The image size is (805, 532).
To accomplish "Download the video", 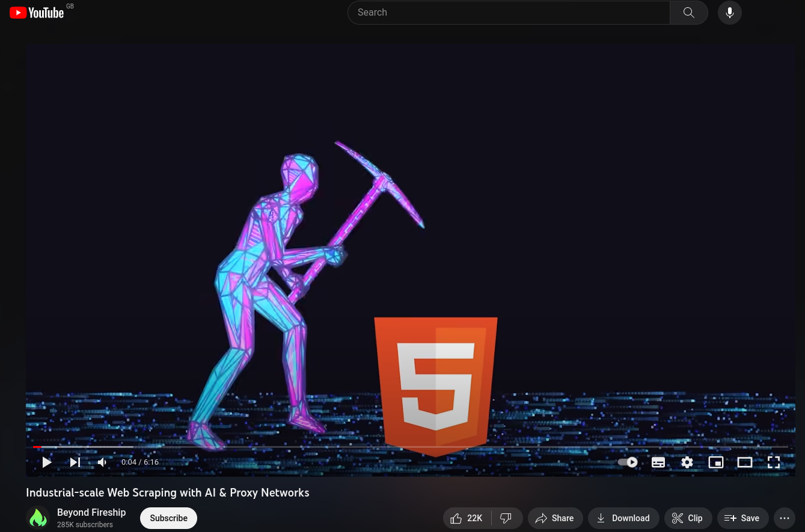I will click(623, 518).
